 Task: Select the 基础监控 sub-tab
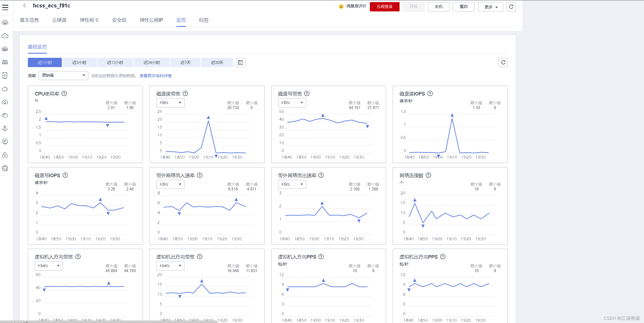(x=37, y=47)
